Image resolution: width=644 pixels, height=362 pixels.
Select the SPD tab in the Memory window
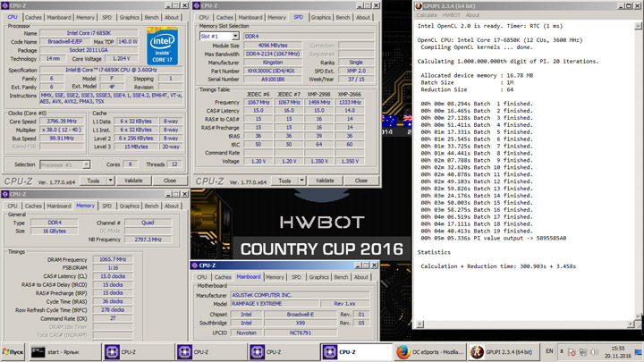coord(106,206)
